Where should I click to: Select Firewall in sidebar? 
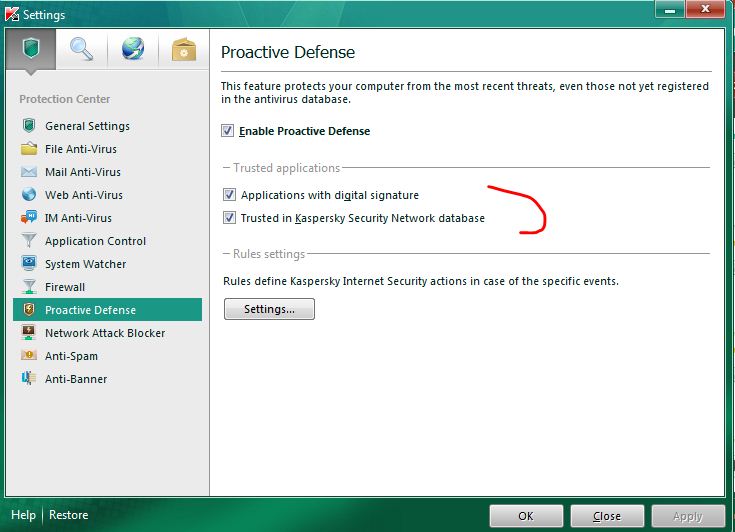(107, 286)
